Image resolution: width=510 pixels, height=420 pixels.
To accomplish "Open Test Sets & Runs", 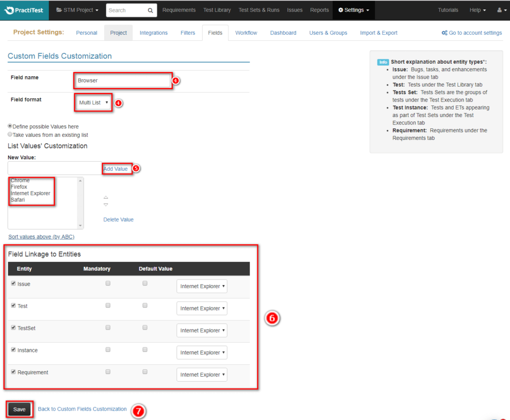I will pos(259,10).
